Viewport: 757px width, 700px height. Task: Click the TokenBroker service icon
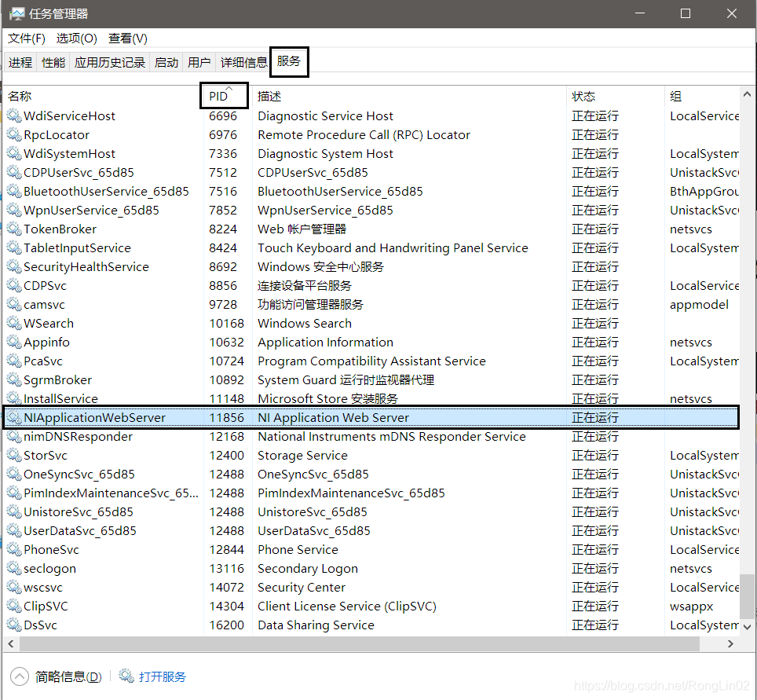coord(14,229)
